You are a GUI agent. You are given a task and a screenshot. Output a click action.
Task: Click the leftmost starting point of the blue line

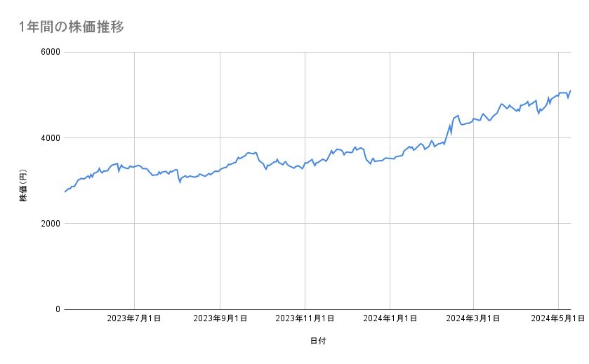65,191
